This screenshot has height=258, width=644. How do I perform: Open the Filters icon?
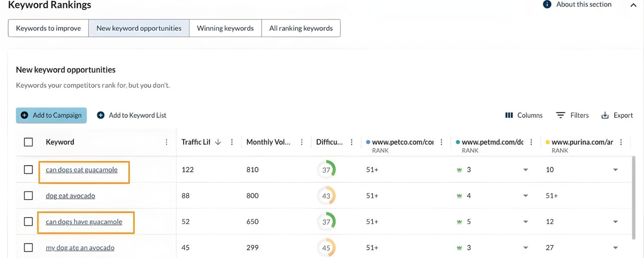click(560, 115)
